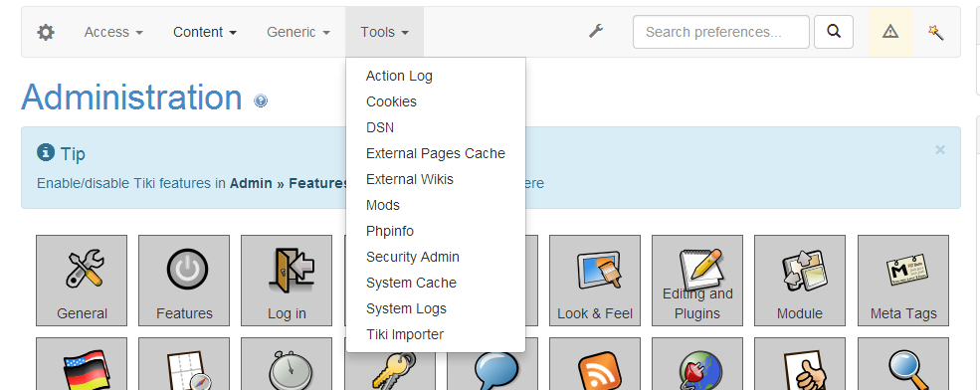The image size is (980, 390).
Task: Expand the Generic dropdown menu
Action: [298, 32]
